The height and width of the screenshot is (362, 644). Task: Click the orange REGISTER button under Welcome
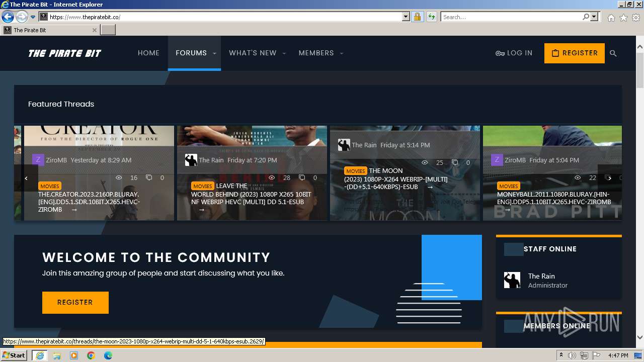(x=75, y=303)
